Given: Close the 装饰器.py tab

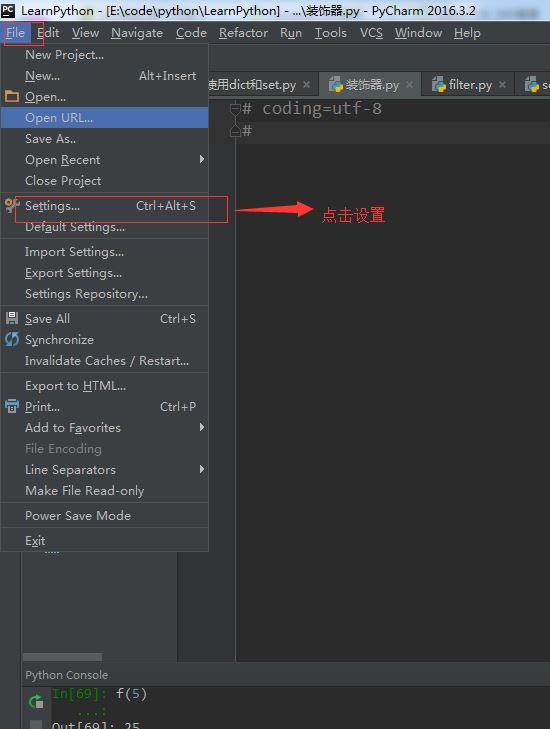Looking at the screenshot, I should (x=409, y=85).
